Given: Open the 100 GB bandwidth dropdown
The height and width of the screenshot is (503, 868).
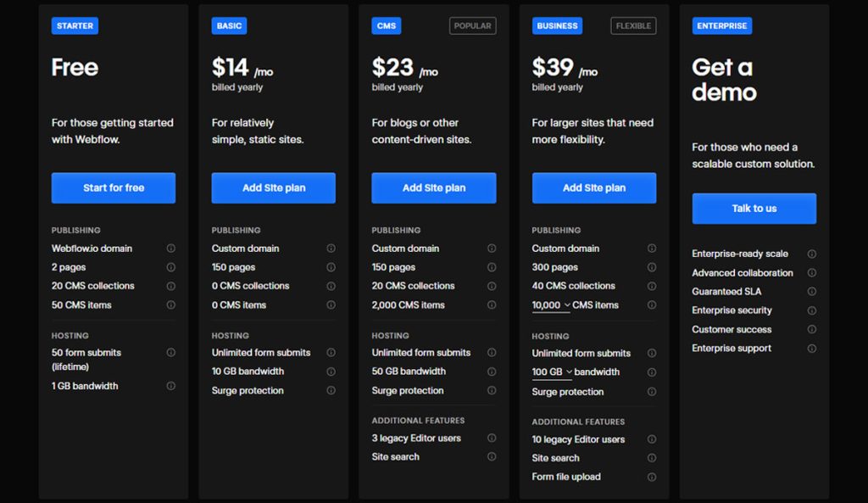Looking at the screenshot, I should click(x=552, y=372).
